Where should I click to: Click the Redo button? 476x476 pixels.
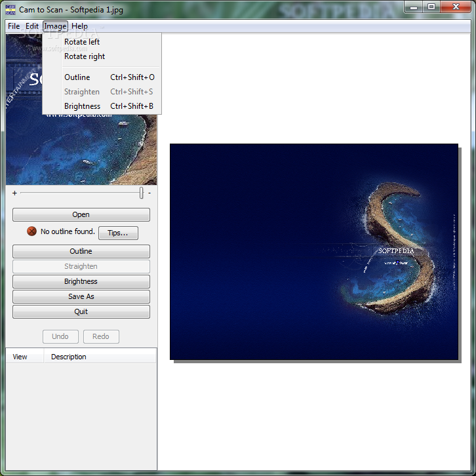(101, 336)
